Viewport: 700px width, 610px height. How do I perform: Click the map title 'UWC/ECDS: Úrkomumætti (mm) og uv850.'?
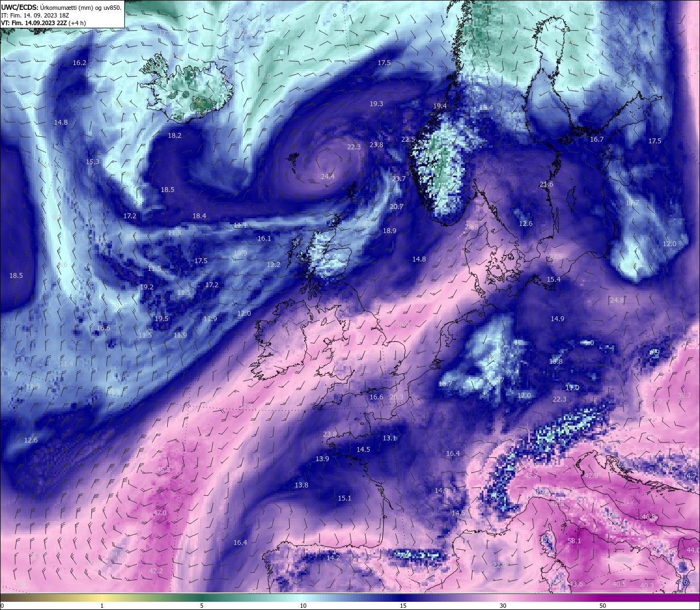click(61, 7)
